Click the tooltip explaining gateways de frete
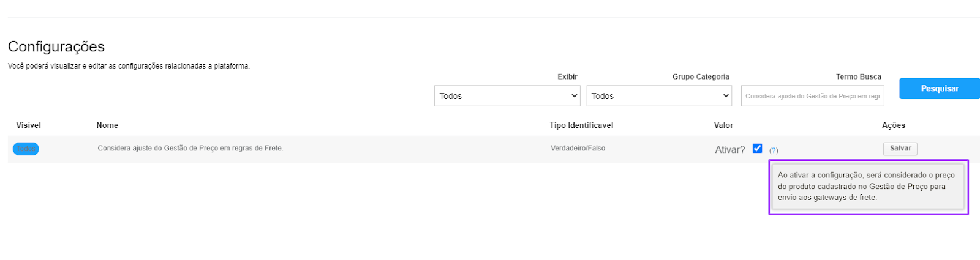 (x=868, y=187)
